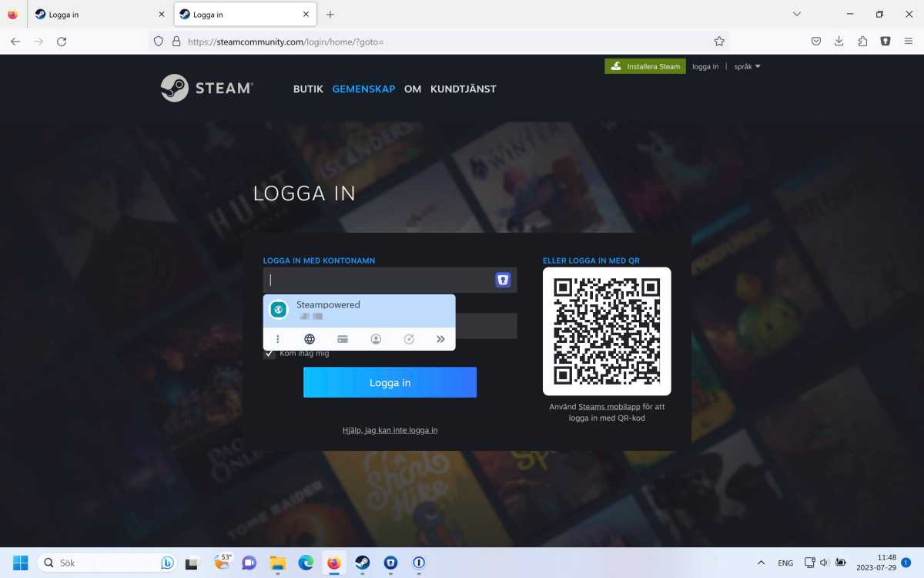Show hidden system tray icons
Viewport: 924px width, 578px height.
coord(762,563)
